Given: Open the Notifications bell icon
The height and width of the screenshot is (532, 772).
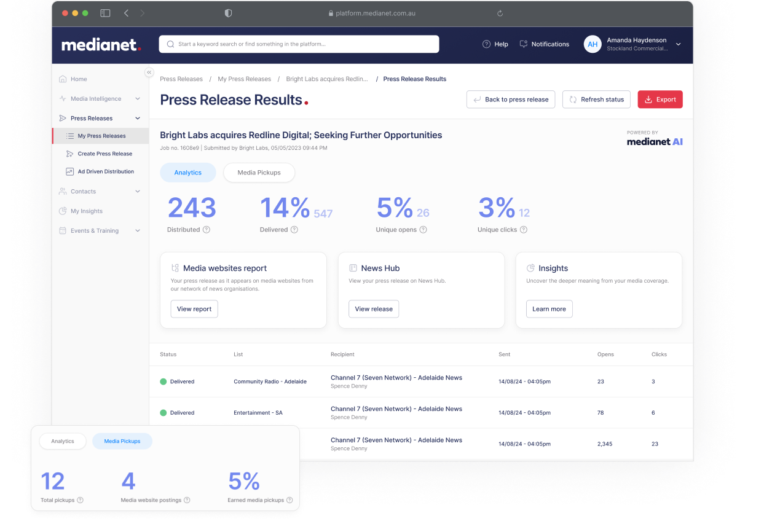Looking at the screenshot, I should [523, 44].
